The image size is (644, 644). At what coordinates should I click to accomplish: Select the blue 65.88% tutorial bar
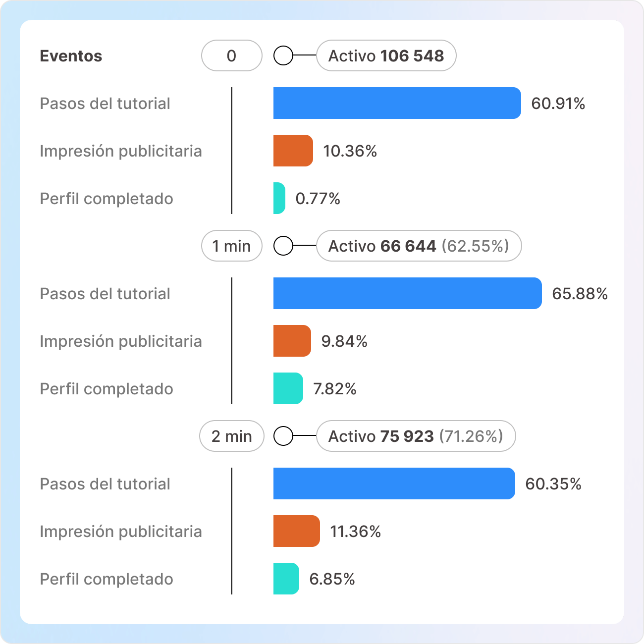coord(407,293)
